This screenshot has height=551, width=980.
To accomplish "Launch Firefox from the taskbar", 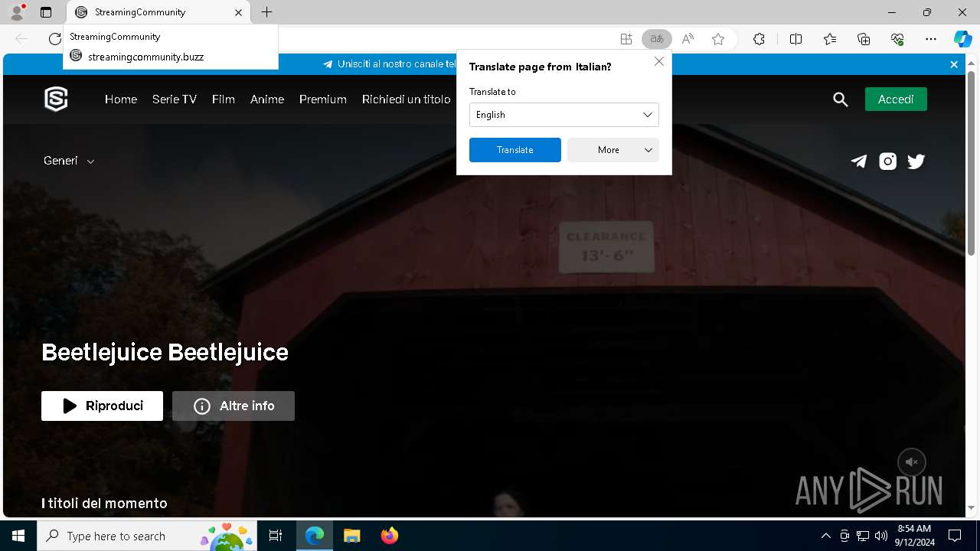I will (390, 536).
